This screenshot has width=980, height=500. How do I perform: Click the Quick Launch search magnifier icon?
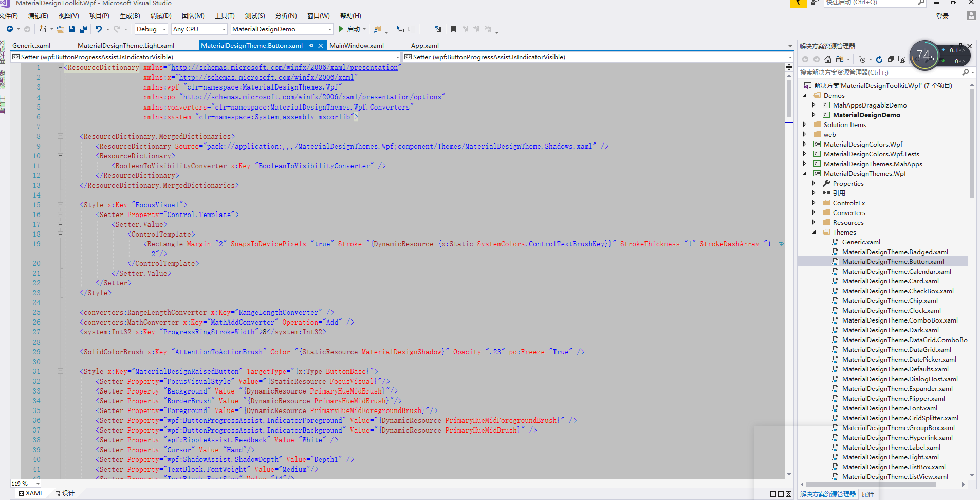(921, 3)
